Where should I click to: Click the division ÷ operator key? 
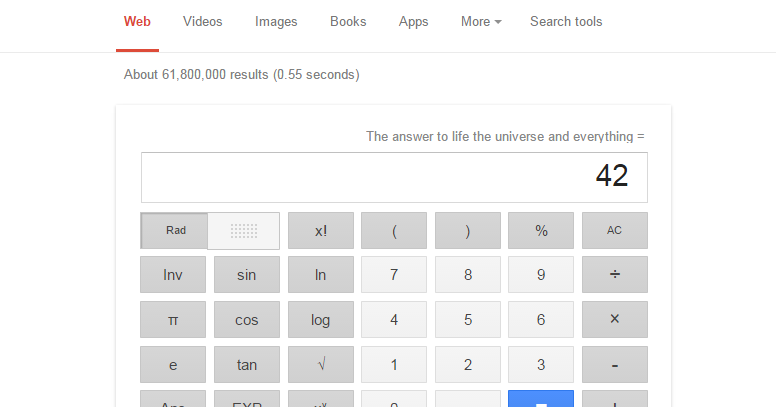pyautogui.click(x=614, y=275)
